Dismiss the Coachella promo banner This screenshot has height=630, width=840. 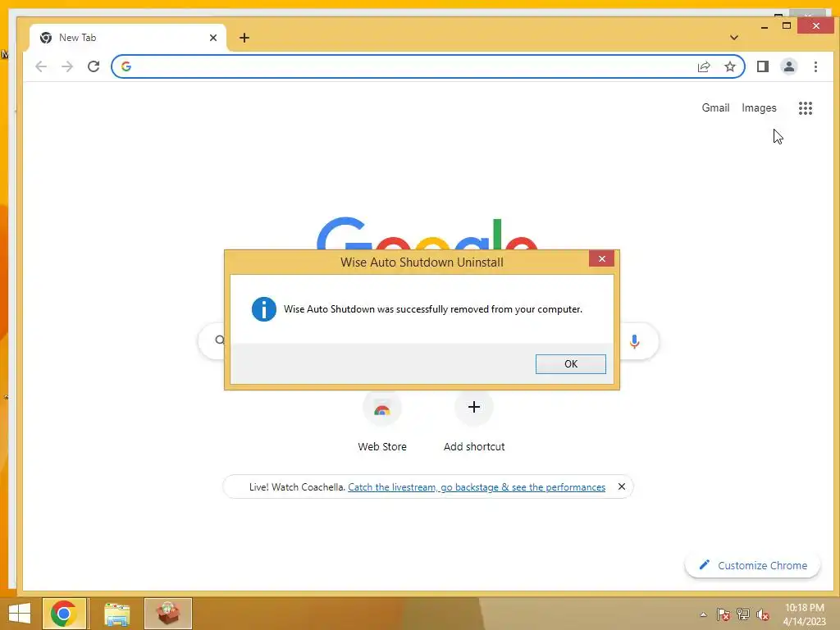coord(622,486)
